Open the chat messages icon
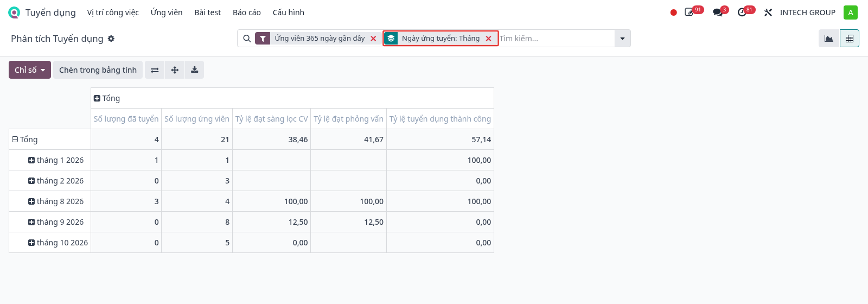The height and width of the screenshot is (304, 868). pyautogui.click(x=718, y=12)
